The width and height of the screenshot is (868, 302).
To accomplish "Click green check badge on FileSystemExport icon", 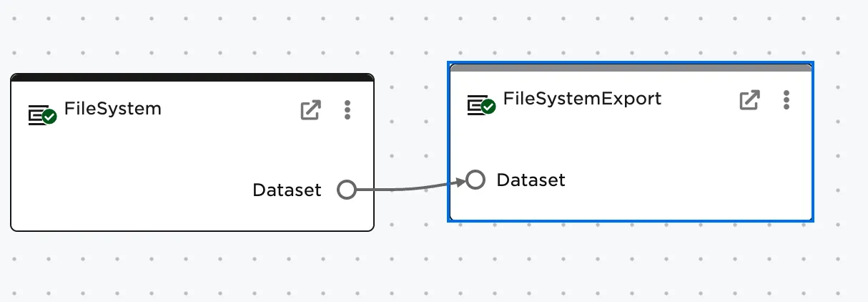I will click(x=488, y=107).
